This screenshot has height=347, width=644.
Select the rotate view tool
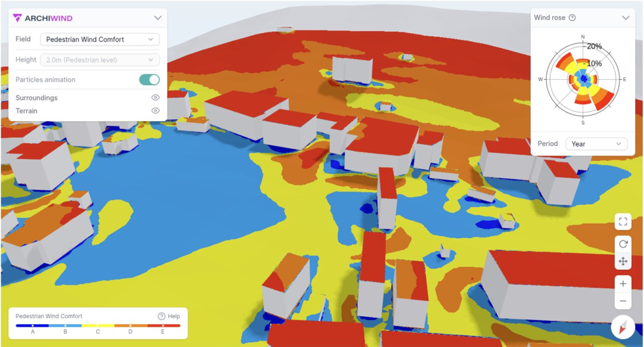[x=623, y=244]
